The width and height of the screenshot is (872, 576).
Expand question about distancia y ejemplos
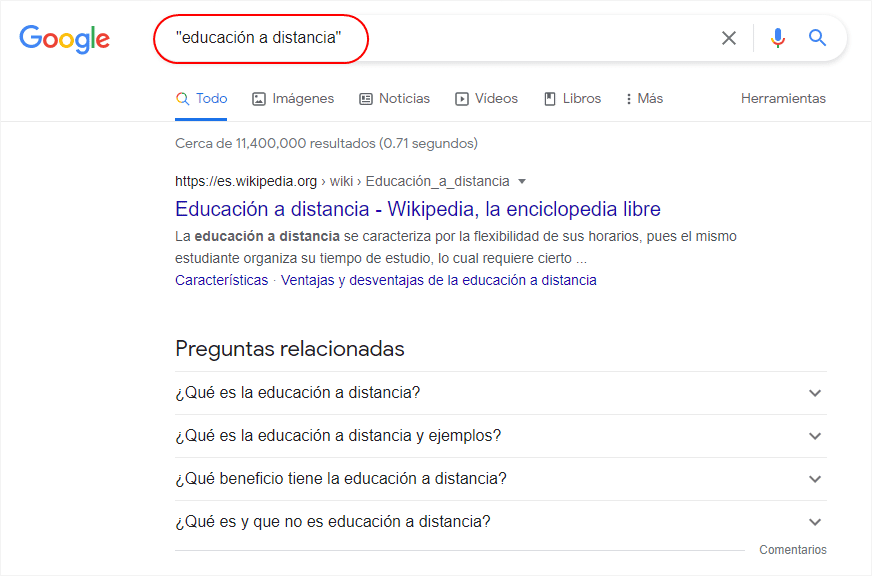(x=501, y=436)
